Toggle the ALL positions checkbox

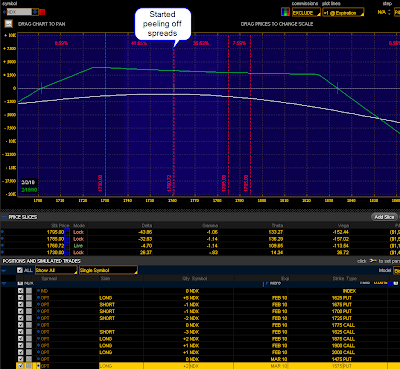pyautogui.click(x=20, y=270)
